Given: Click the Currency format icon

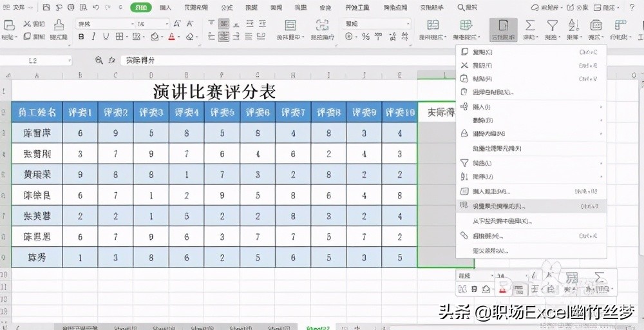Looking at the screenshot, I should (x=349, y=37).
